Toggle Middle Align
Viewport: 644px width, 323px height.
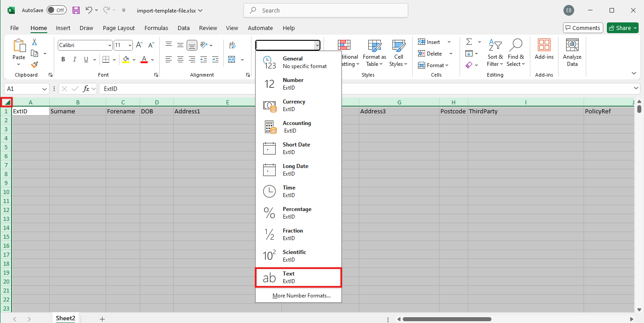point(180,45)
